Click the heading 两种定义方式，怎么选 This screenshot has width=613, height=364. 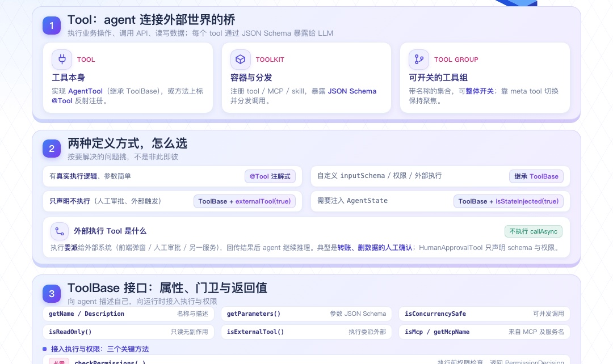[x=128, y=143]
